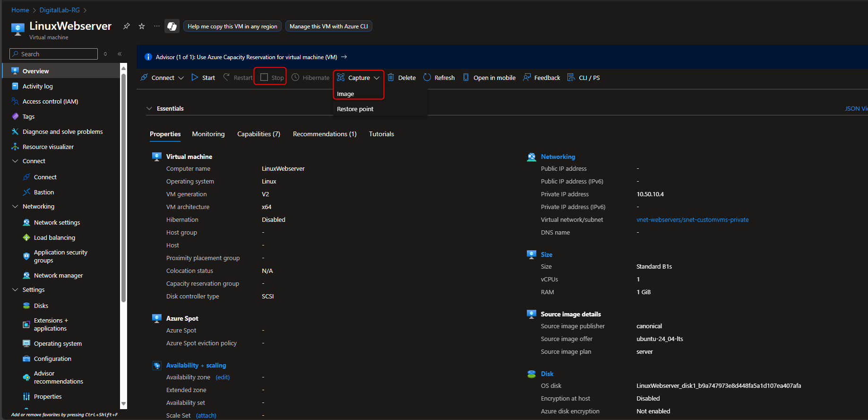
Task: Expand the Connect dropdown in the toolbar
Action: [181, 78]
